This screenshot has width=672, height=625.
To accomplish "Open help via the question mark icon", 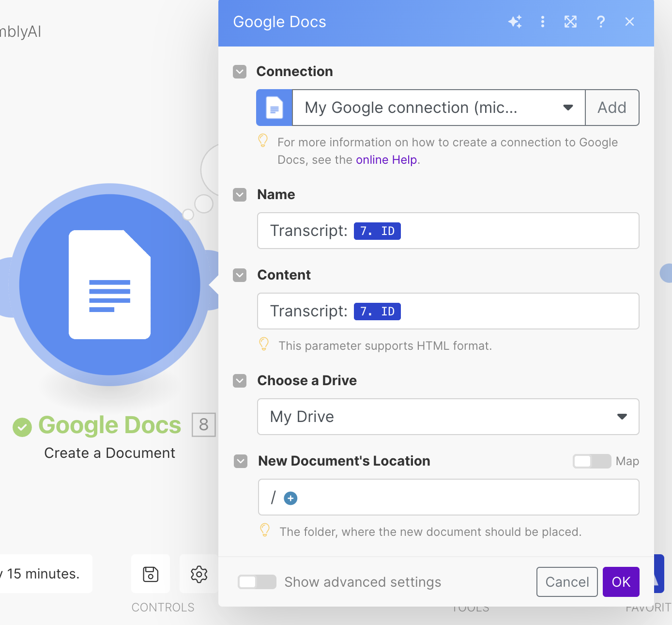I will point(601,22).
